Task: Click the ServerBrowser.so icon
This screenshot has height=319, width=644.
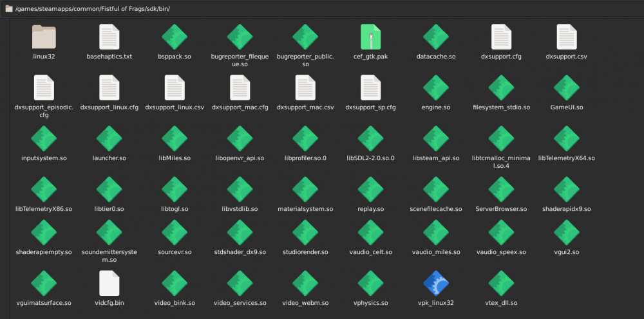Action: click(x=501, y=190)
